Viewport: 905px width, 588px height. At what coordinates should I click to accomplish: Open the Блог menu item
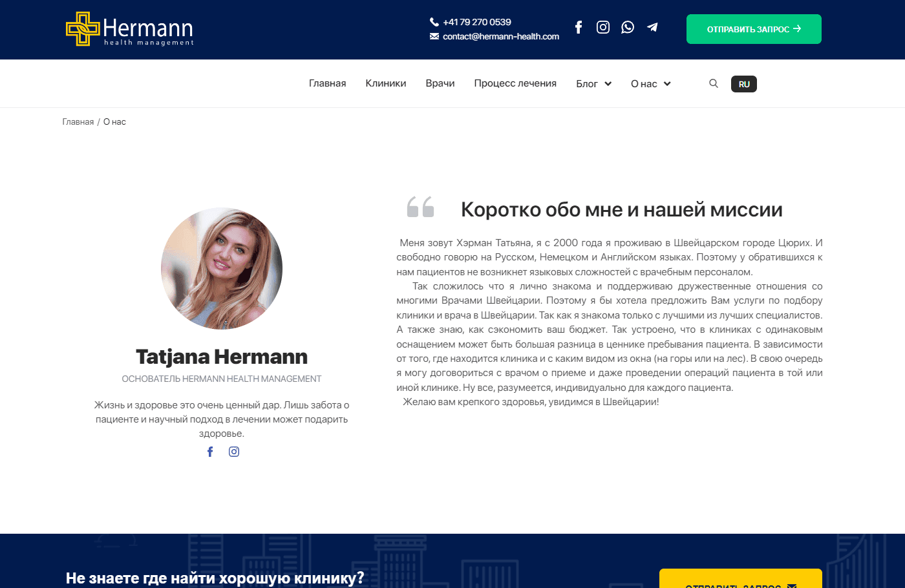coord(587,84)
